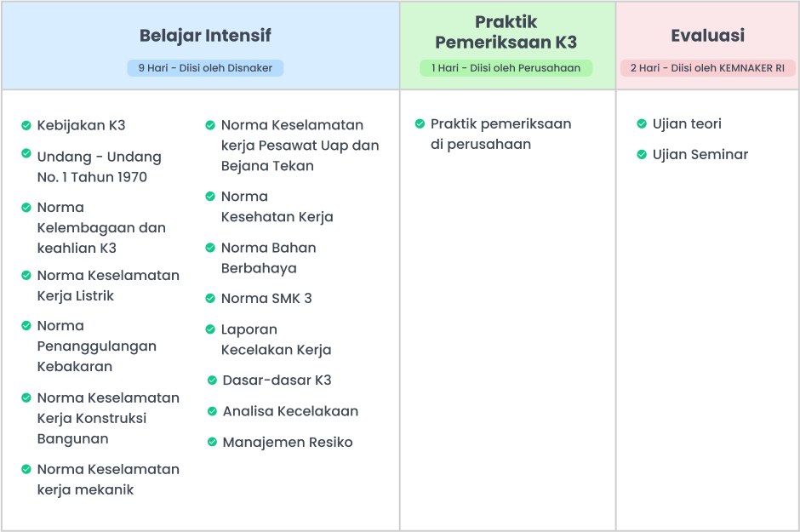Screen dimensions: 800x532
Task: Click the checkmark next to Manajemen Resiko
Action: pos(213,442)
